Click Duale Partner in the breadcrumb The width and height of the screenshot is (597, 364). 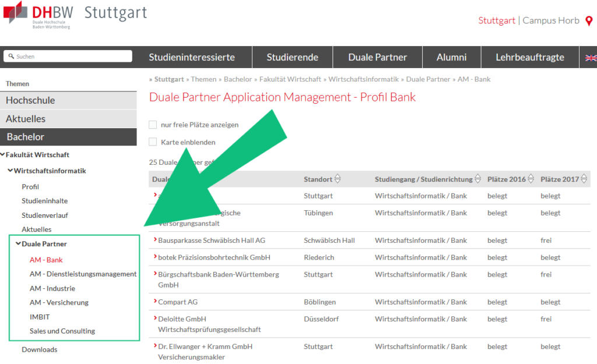[428, 79]
